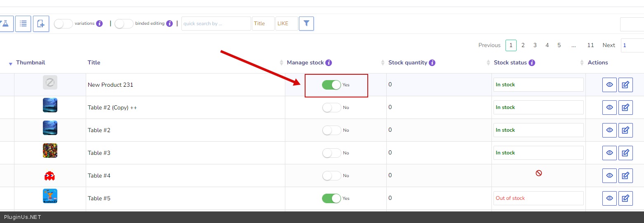Click the add new product icon
This screenshot has width=644, height=223.
pos(41,24)
